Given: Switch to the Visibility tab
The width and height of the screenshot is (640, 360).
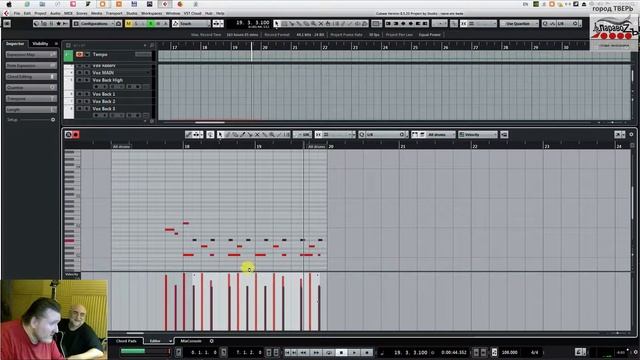Looking at the screenshot, I should coord(40,43).
